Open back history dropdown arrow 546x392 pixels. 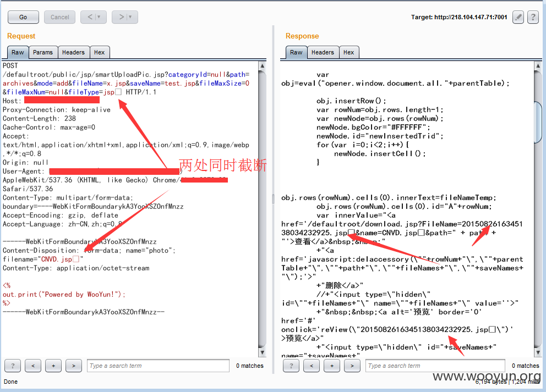(x=99, y=17)
